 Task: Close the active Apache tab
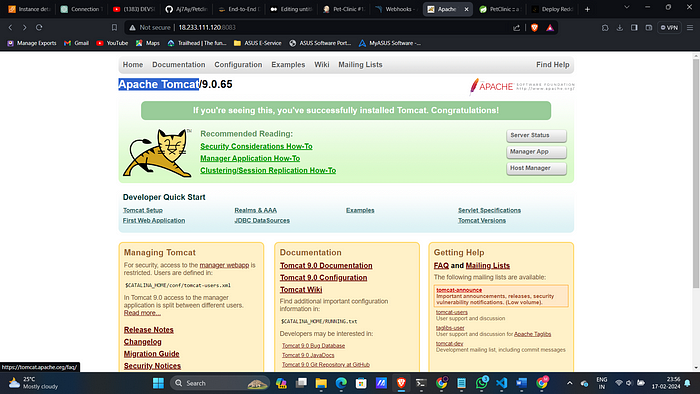tap(466, 9)
